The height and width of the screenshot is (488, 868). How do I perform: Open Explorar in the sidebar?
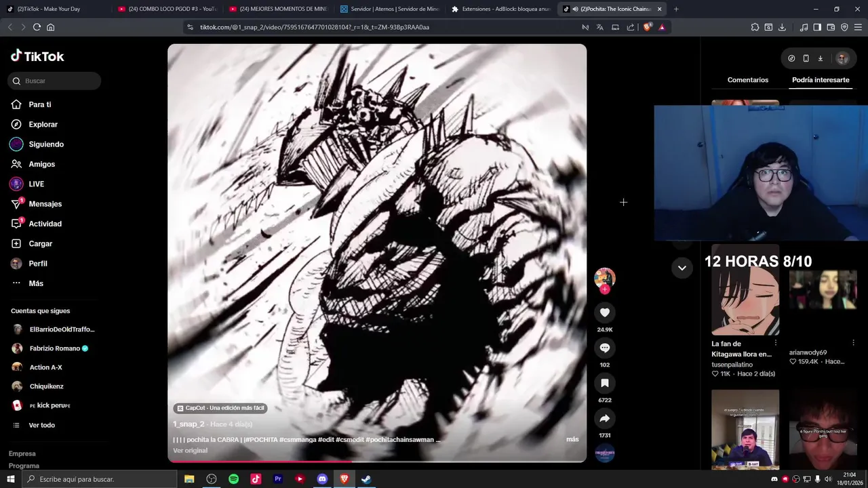[x=43, y=124]
